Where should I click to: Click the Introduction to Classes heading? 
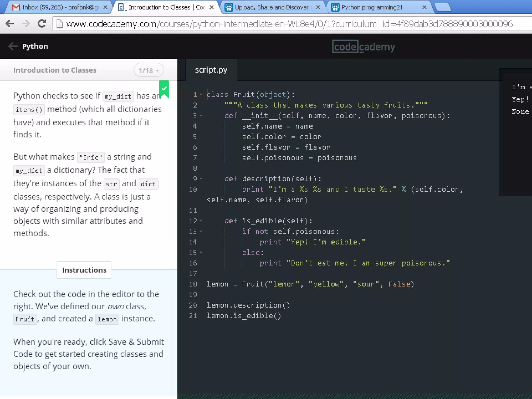tap(55, 70)
